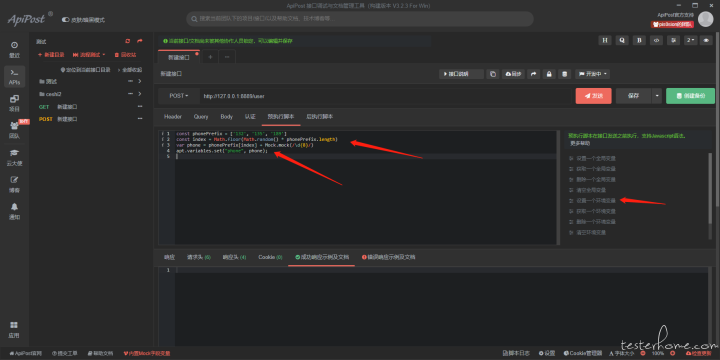The height and width of the screenshot is (360, 720).
Task: Click the toolbar icon left of 2 dropdown
Action: 674,40
